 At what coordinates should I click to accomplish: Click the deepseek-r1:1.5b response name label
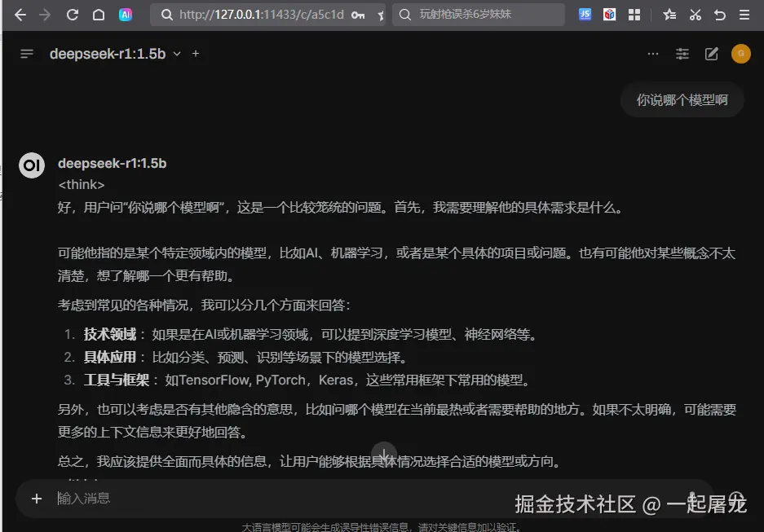pyautogui.click(x=112, y=164)
